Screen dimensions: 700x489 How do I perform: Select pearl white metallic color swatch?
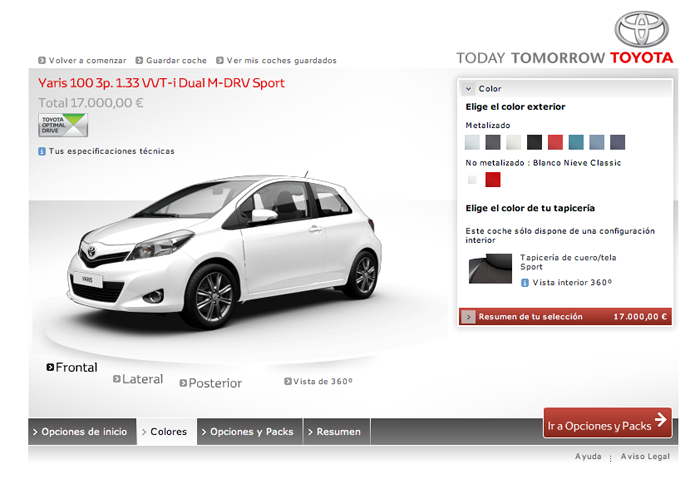(513, 142)
